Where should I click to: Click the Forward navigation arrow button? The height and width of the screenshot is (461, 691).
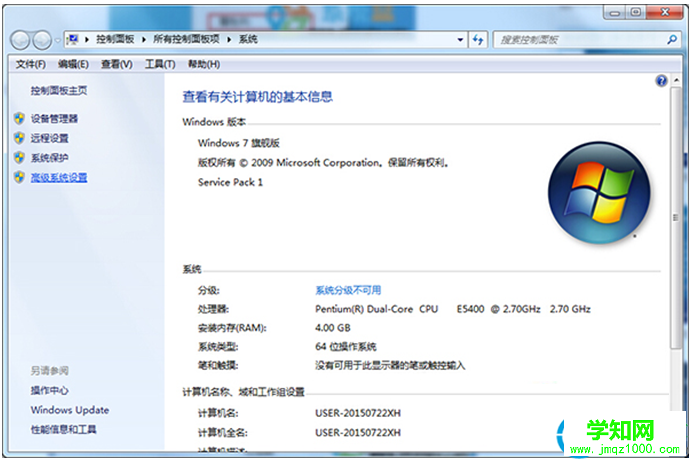point(42,41)
